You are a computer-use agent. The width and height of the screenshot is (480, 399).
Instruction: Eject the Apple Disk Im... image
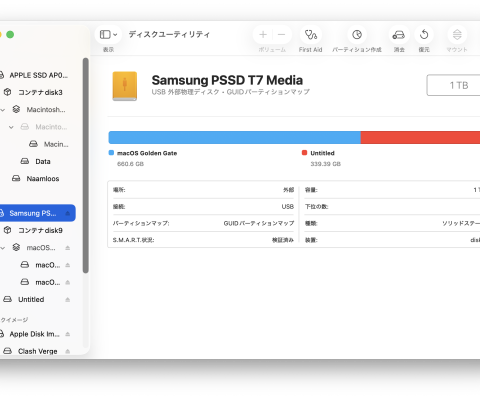click(x=68, y=334)
